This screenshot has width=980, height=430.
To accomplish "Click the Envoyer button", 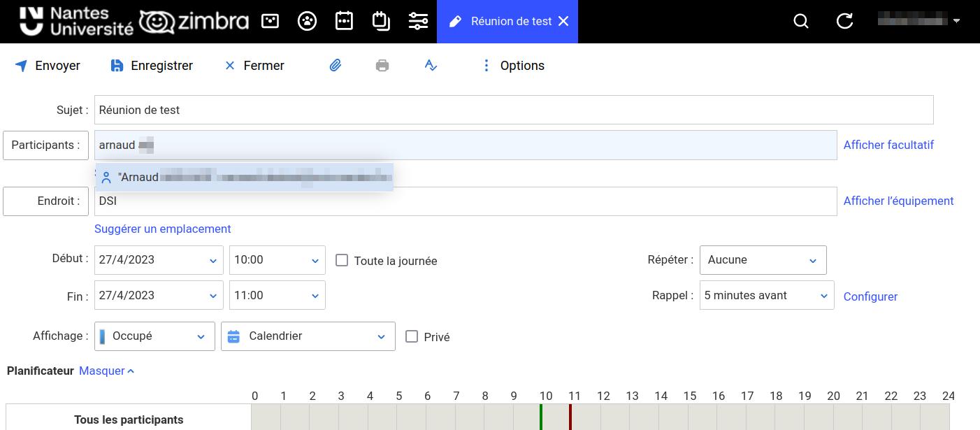I will (x=48, y=66).
